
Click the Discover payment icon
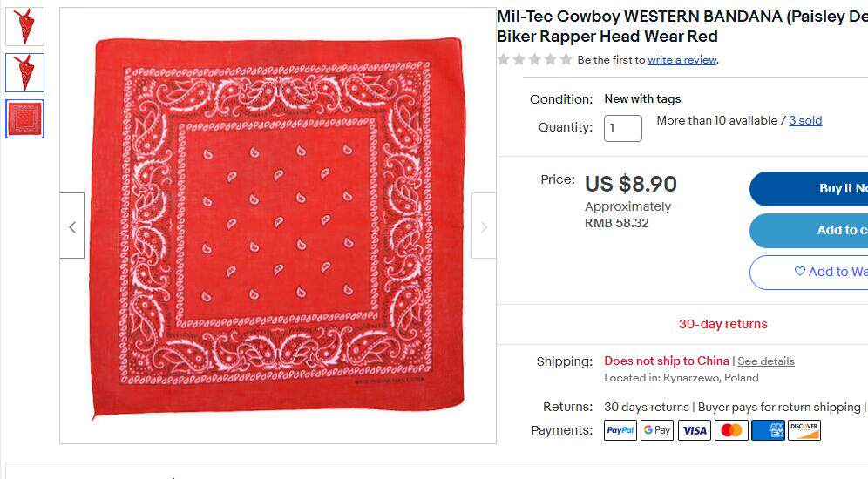804,429
